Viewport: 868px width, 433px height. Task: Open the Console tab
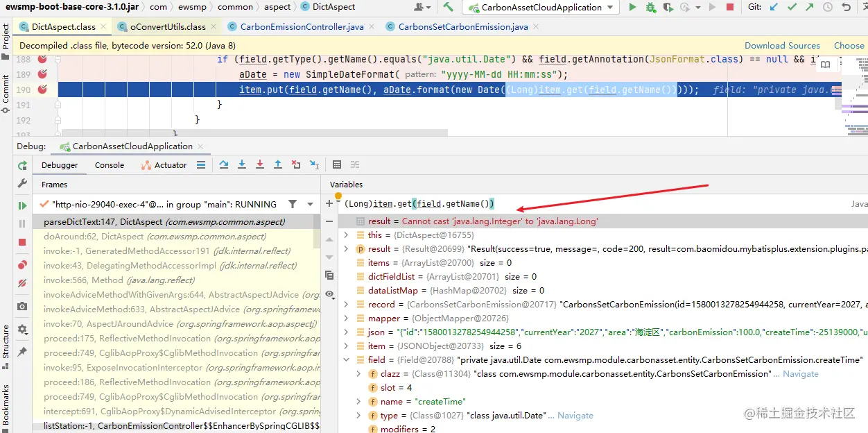point(110,165)
